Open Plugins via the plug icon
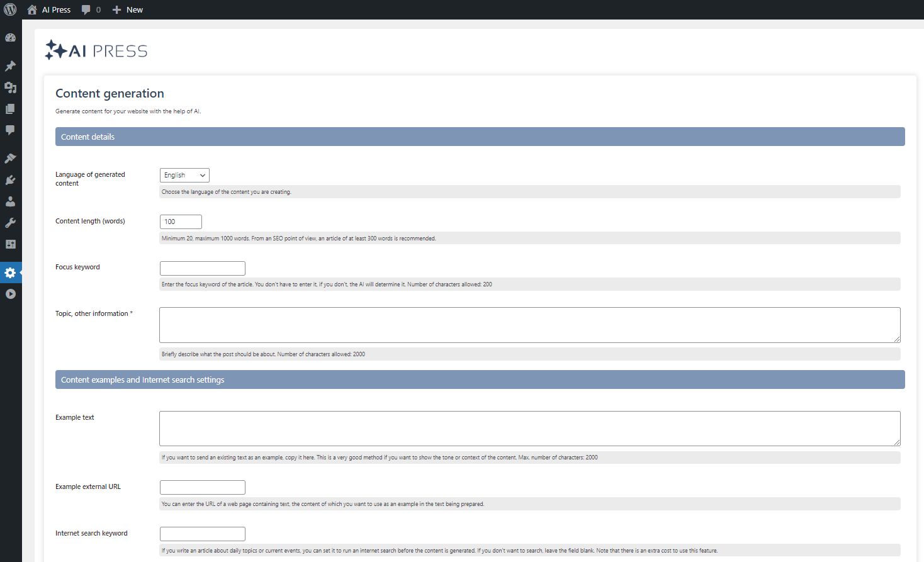 (10, 180)
